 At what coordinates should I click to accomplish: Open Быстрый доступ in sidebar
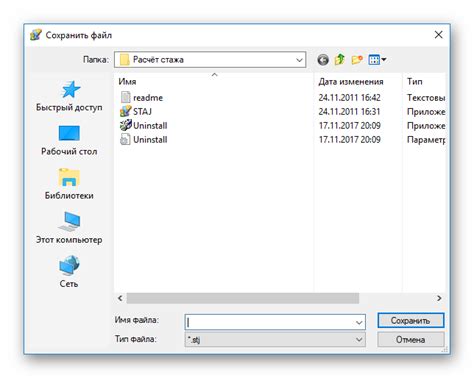pyautogui.click(x=69, y=97)
